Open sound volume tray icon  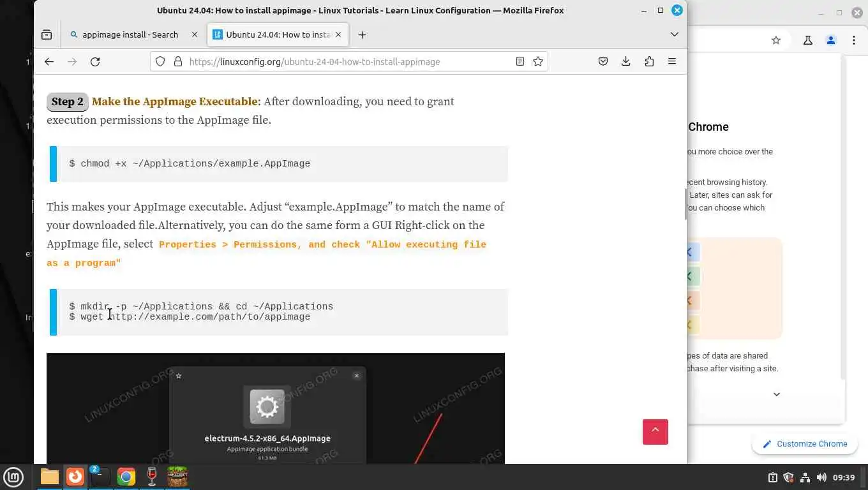821,477
